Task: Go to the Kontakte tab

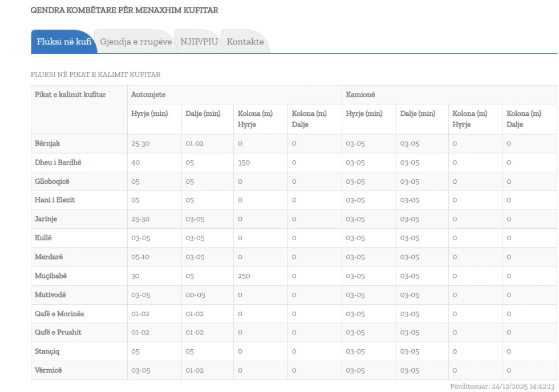Action: click(x=245, y=42)
